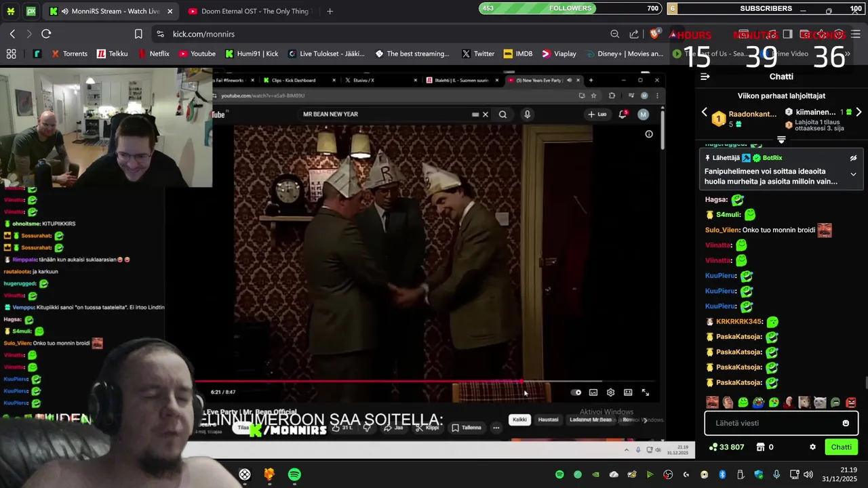This screenshot has width=868, height=488.
Task: Collapse the Chatti panel with arrow icon
Action: (705, 77)
